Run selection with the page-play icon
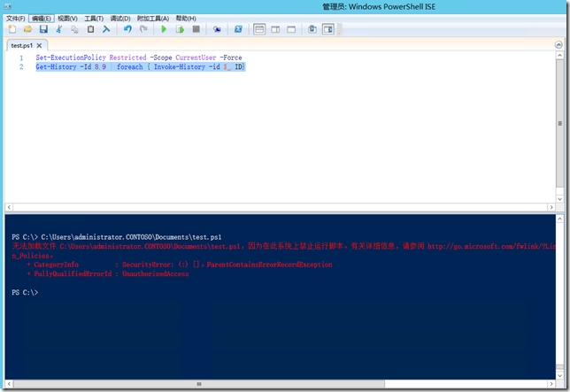Screen dimensions: 570x392 (180, 29)
